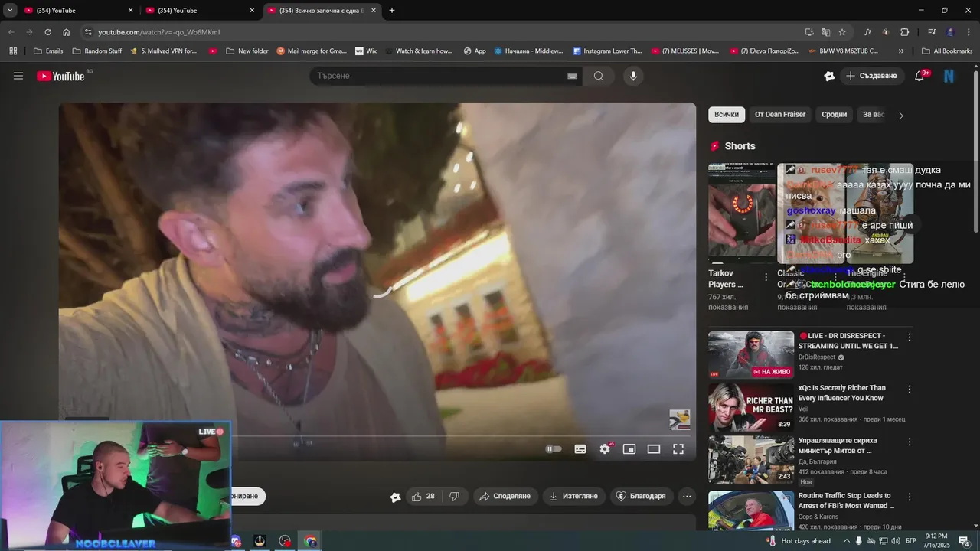Image resolution: width=980 pixels, height=551 pixels.
Task: Click the Благодаря thanks button
Action: (642, 496)
